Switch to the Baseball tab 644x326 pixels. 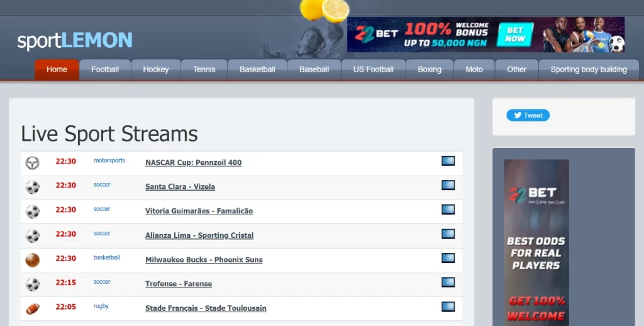click(x=314, y=69)
